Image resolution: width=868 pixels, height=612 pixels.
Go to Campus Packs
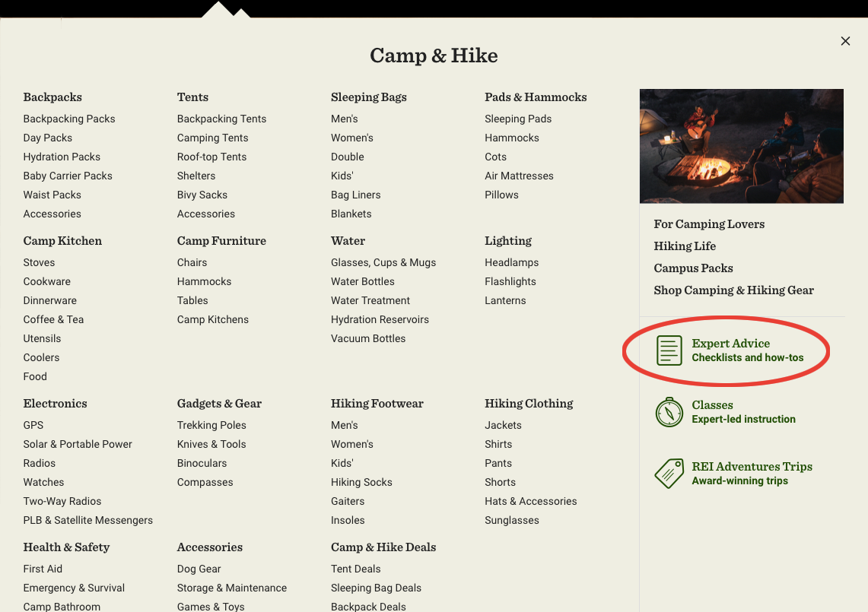(693, 268)
